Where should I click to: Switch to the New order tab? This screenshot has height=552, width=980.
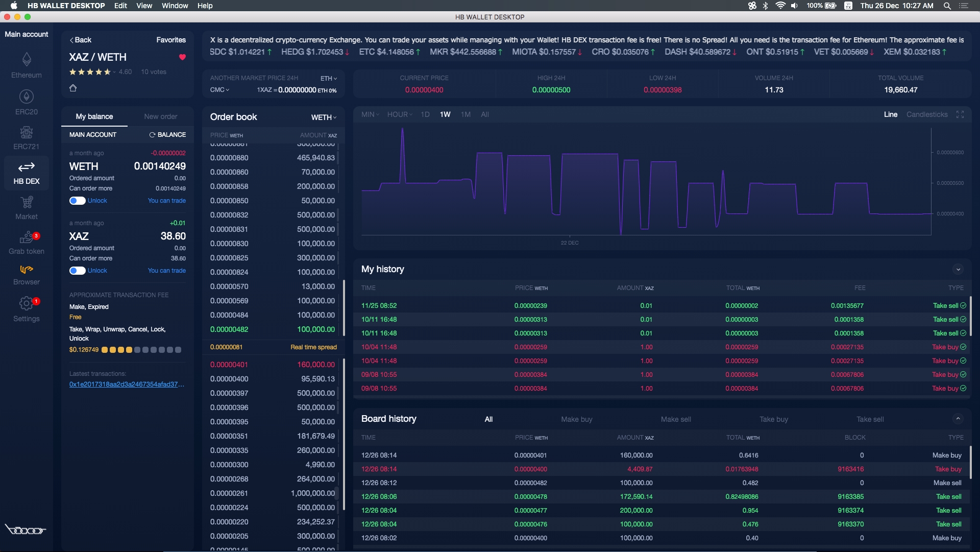[161, 116]
